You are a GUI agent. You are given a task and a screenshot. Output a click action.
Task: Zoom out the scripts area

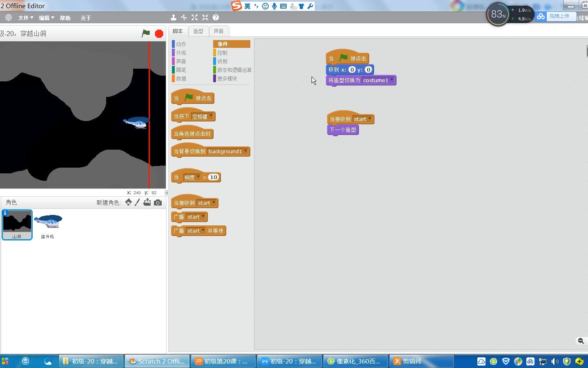[x=581, y=341]
